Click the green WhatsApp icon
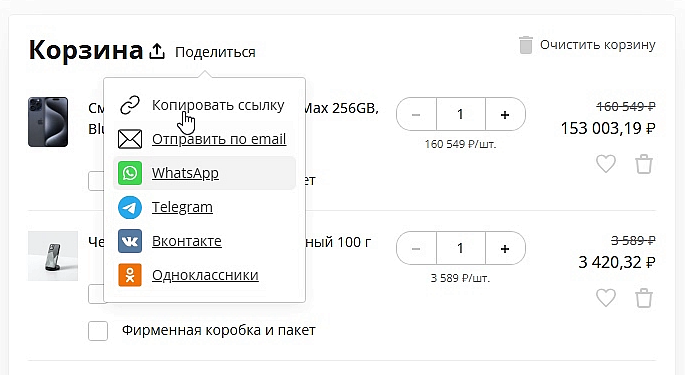 point(130,173)
